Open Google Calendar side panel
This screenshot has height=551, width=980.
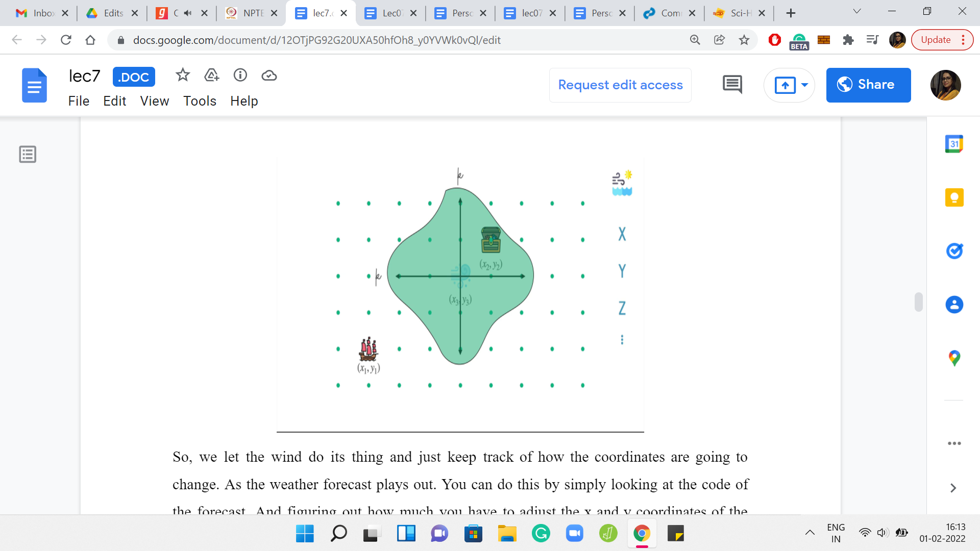click(x=953, y=144)
